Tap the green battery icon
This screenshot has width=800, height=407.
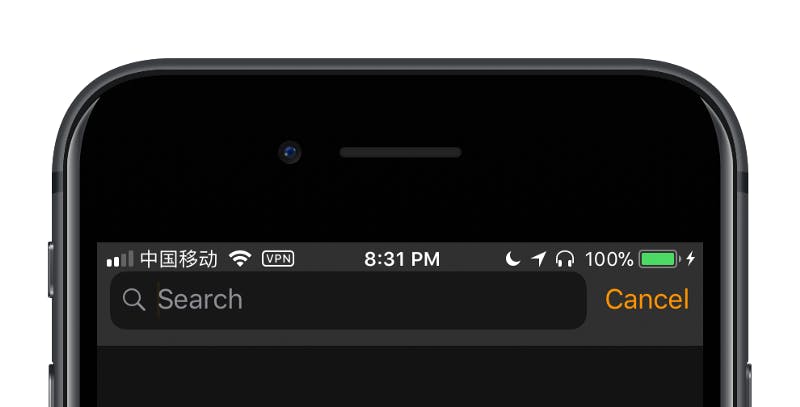(660, 259)
